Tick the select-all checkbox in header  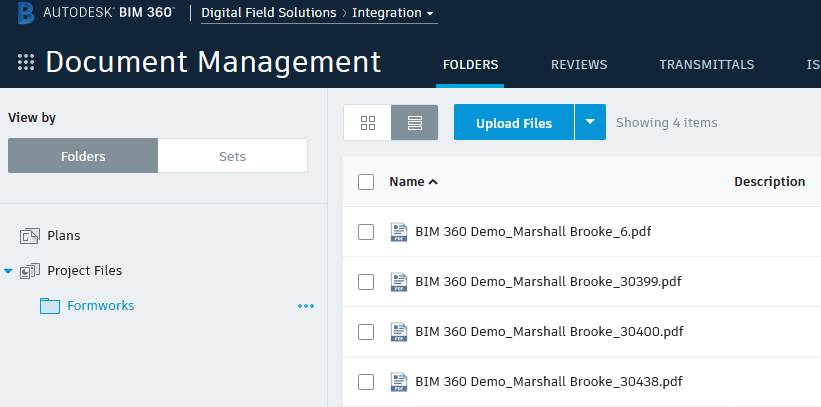(x=366, y=182)
